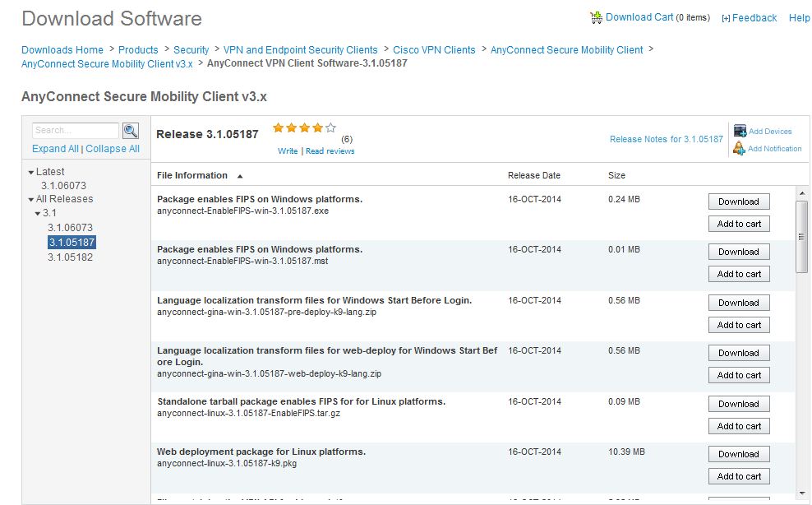Download anyconnect-linux-3.1.05187-k9.pkg
The height and width of the screenshot is (505, 812).
[x=739, y=454]
